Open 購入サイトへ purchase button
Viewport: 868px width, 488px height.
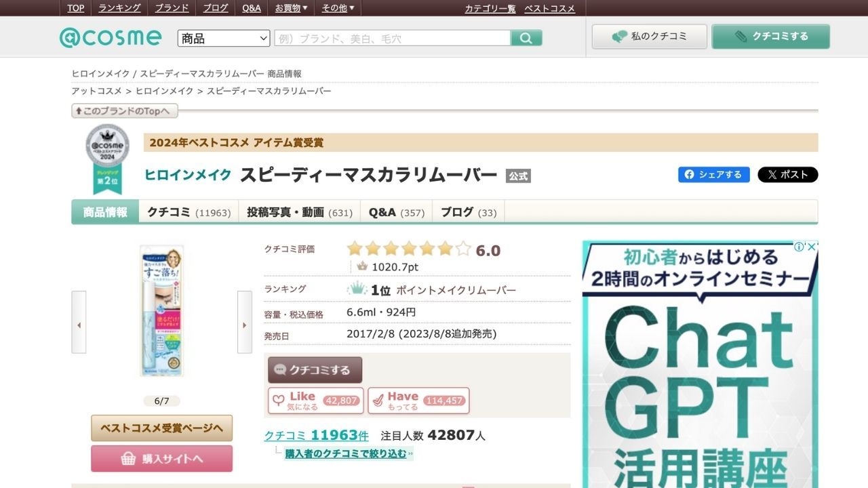[x=162, y=459]
